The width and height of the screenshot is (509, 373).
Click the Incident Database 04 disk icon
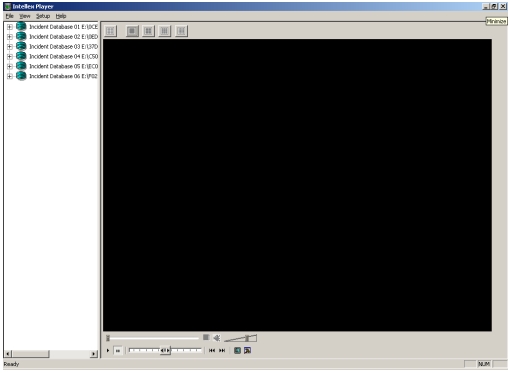pos(21,56)
